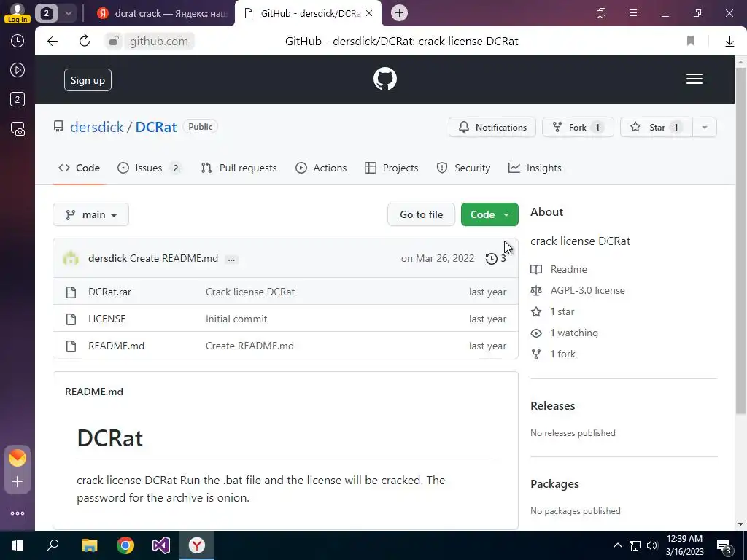
Task: Fork the repository with Fork button
Action: [x=578, y=127]
